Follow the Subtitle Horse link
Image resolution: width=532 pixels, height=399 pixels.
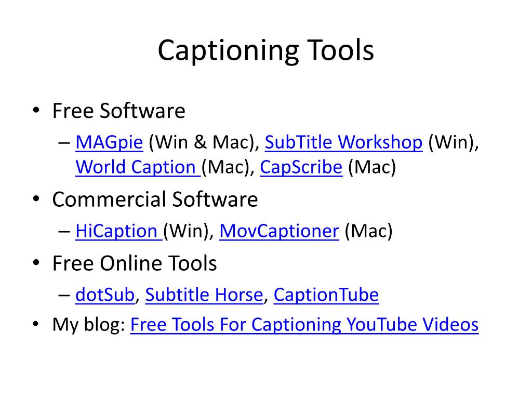click(204, 295)
